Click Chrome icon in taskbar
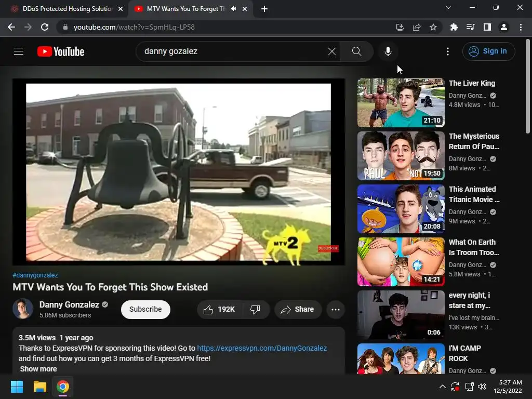532x399 pixels. tap(63, 387)
